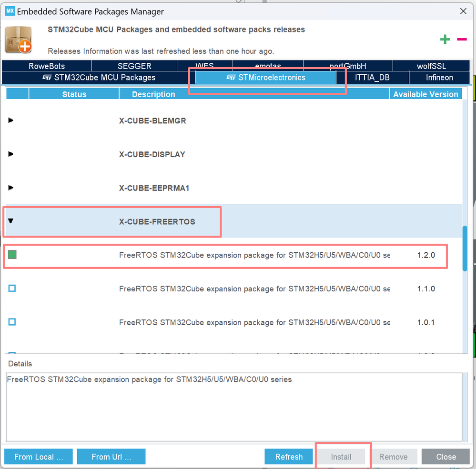Click the FreeRTOS description in the 1.0.1 row
Viewport: 476px width, 469px height.
(254, 322)
